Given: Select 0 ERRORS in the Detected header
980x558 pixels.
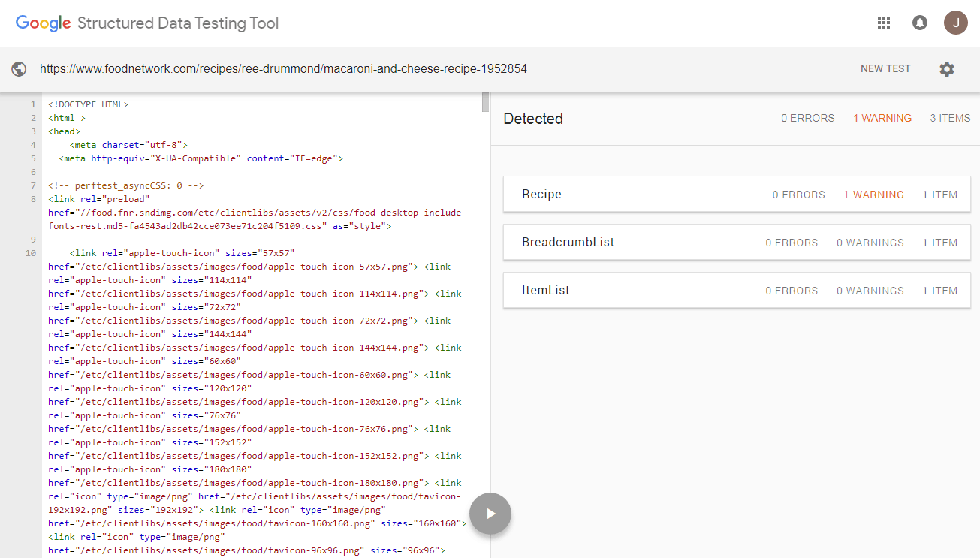Looking at the screenshot, I should 807,118.
